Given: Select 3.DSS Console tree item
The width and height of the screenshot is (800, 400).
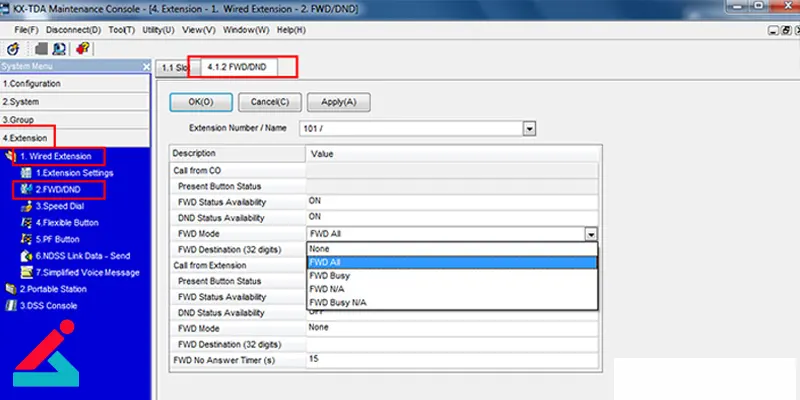Looking at the screenshot, I should [48, 306].
